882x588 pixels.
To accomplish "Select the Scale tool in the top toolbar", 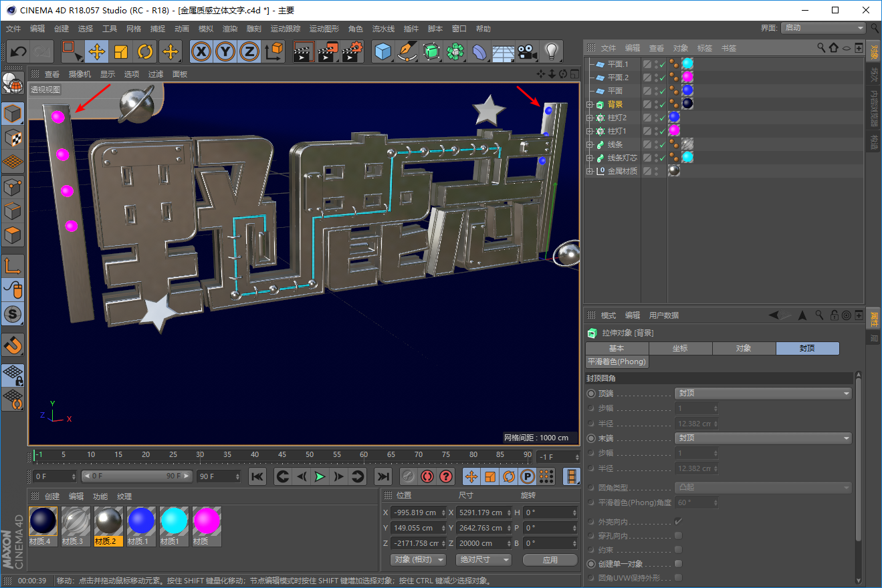I will 121,51.
